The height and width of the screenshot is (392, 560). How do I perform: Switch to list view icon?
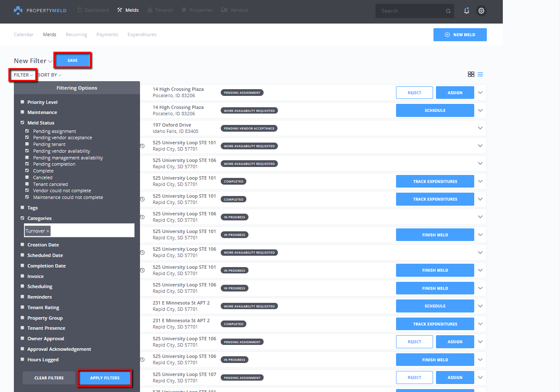480,74
